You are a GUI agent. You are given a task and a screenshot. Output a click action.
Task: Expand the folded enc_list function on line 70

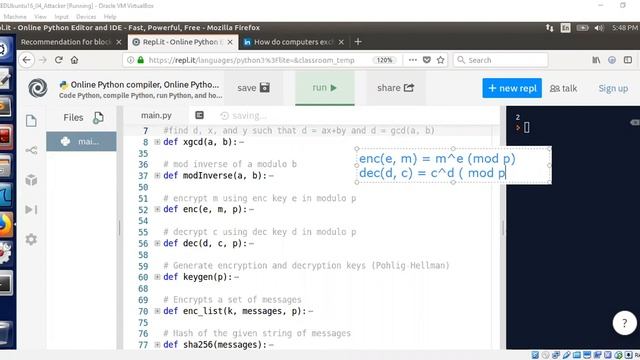157,311
